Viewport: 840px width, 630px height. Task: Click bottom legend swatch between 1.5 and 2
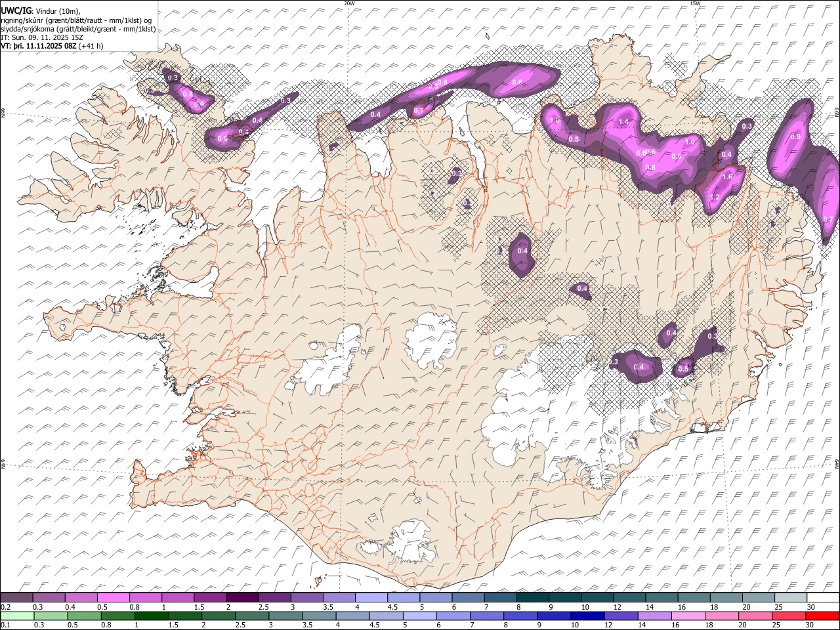[x=184, y=616]
